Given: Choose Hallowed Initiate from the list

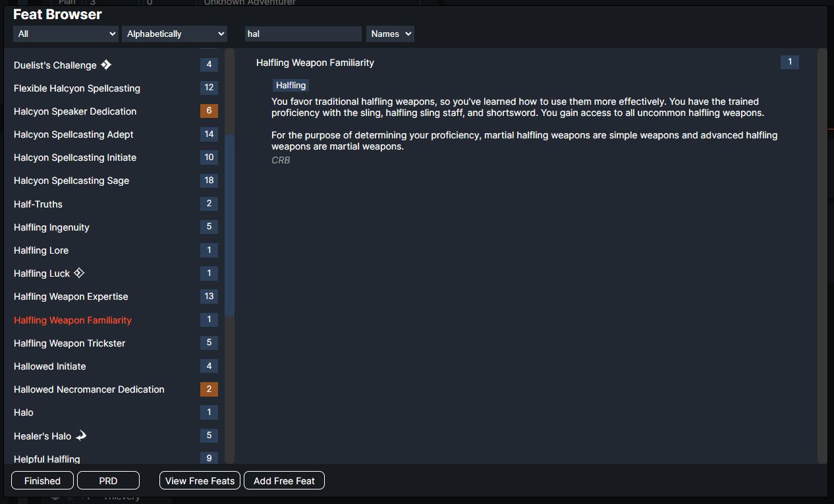Looking at the screenshot, I should pos(50,366).
